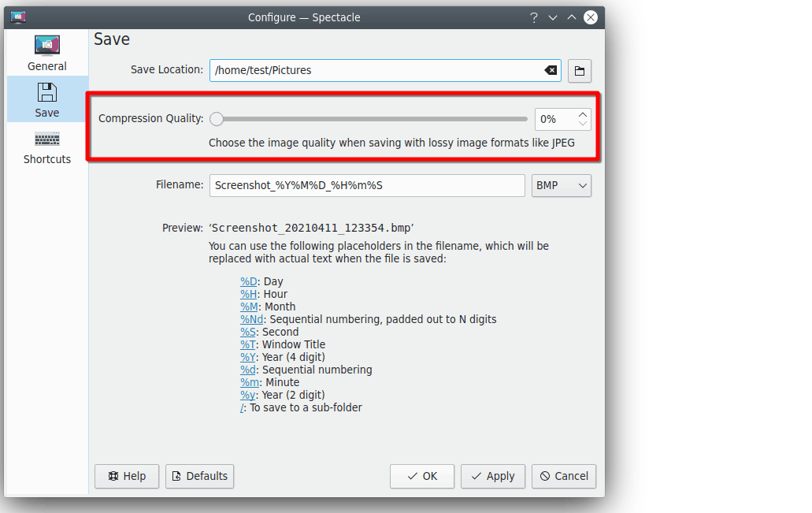Open the Shortcuts settings page
This screenshot has height=513, width=812.
(46, 147)
